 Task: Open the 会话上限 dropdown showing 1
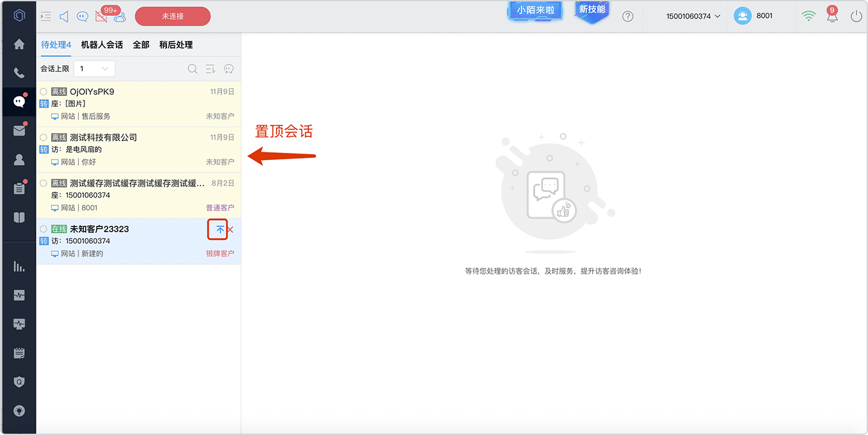tap(95, 68)
